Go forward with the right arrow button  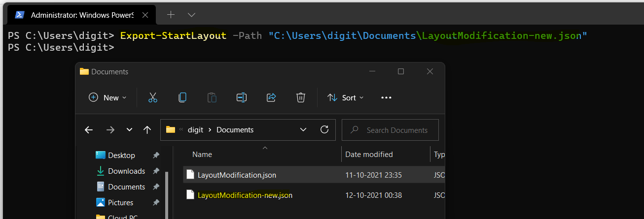[x=110, y=130]
